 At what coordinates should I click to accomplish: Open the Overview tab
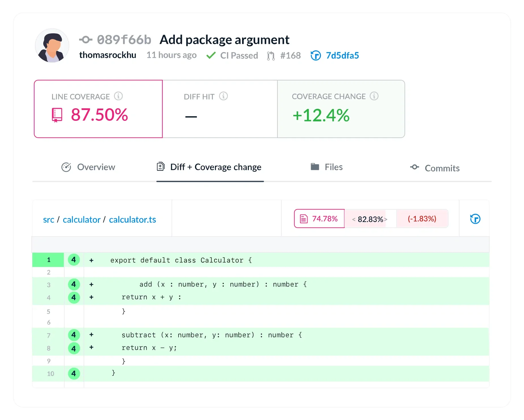[88, 167]
